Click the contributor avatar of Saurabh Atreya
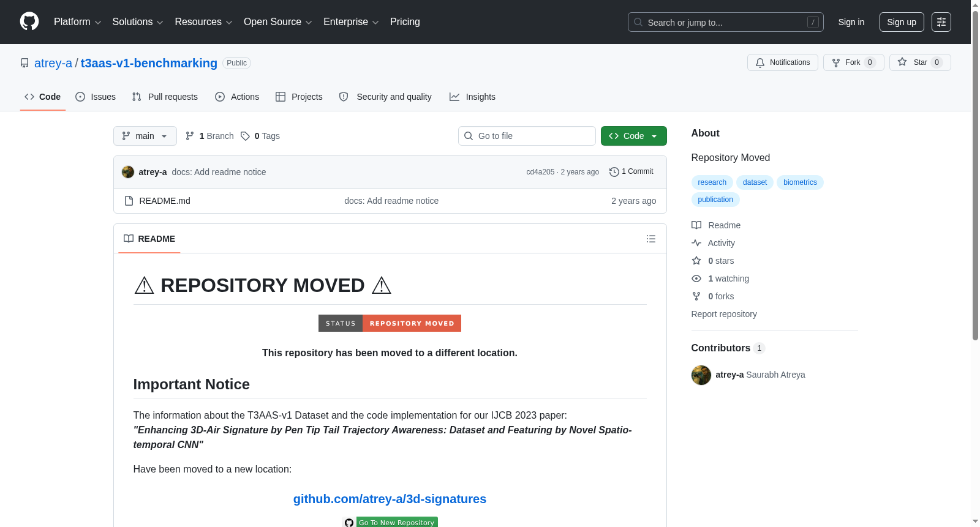Image resolution: width=980 pixels, height=527 pixels. point(701,375)
